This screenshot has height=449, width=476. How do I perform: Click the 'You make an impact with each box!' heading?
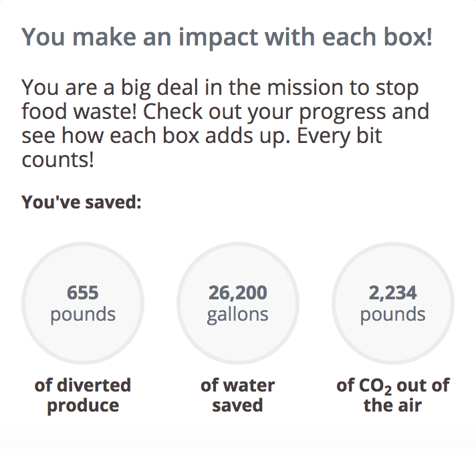click(x=227, y=37)
